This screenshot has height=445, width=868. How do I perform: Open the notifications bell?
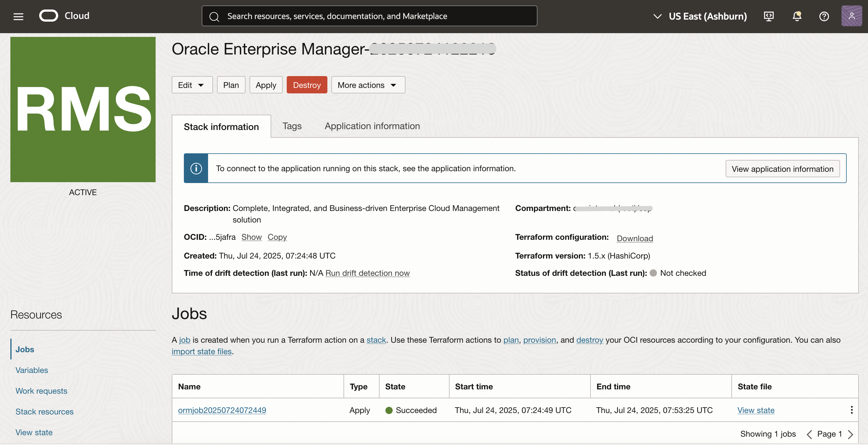797,16
